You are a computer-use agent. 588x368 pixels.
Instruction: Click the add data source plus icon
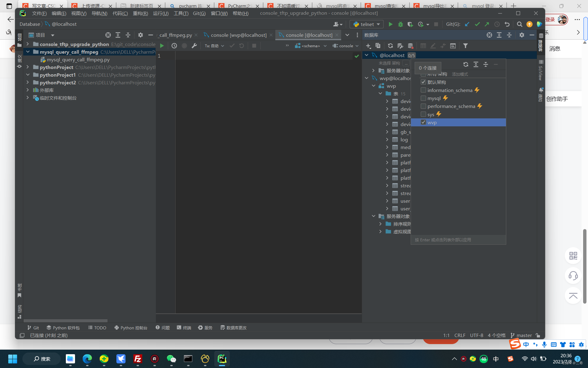368,46
